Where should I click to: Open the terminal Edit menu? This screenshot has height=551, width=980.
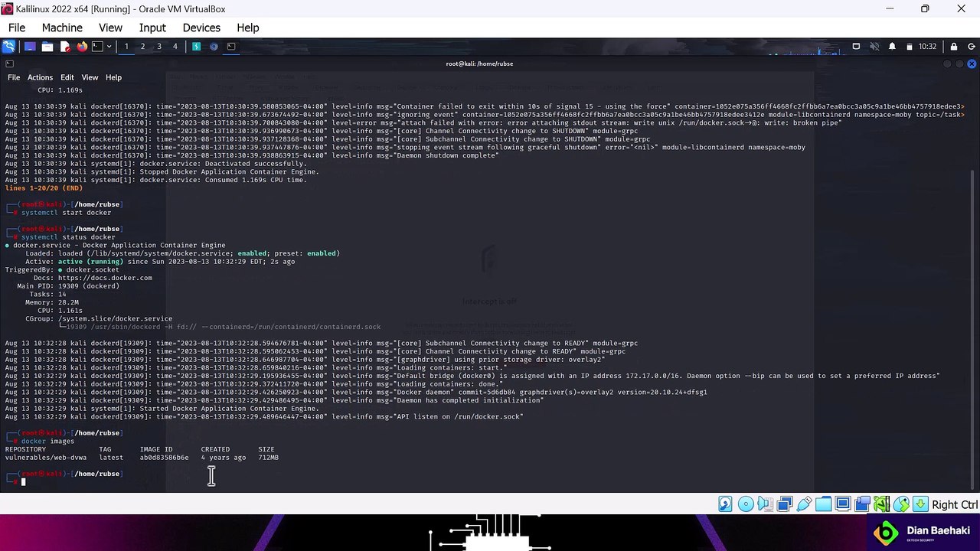67,77
